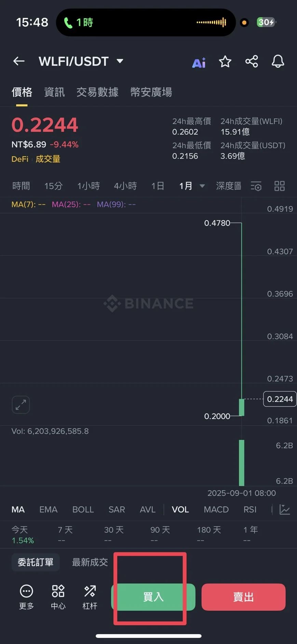297x644 pixels.
Task: Switch to the 交易數據 tab
Action: [97, 92]
